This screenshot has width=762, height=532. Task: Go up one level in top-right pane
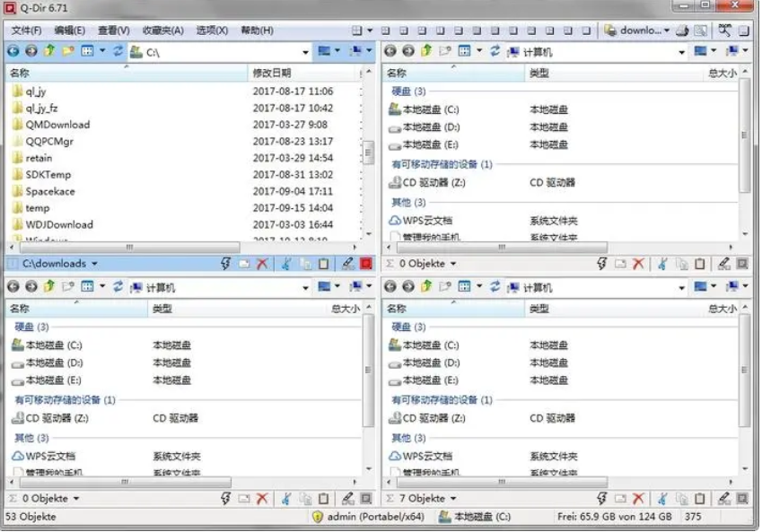coord(426,51)
